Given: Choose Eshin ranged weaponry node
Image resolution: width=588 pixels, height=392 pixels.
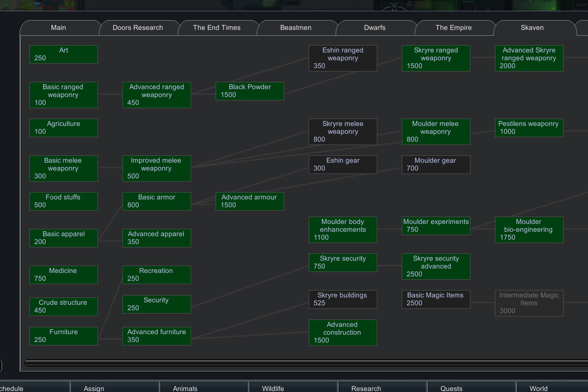Looking at the screenshot, I should tap(343, 58).
